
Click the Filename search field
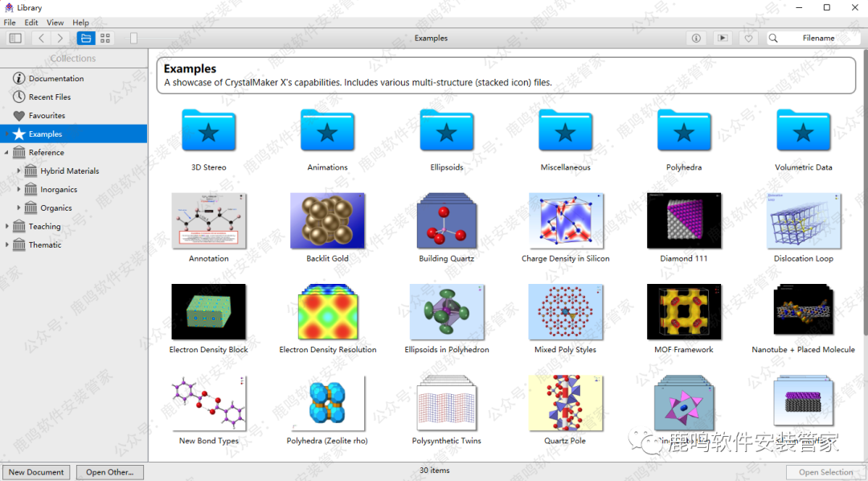tap(818, 38)
